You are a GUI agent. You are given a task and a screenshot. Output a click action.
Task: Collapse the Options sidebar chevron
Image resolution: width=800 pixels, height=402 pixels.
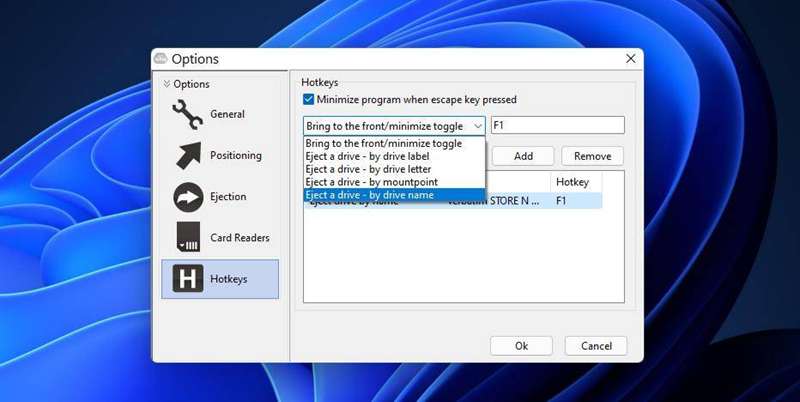[166, 84]
